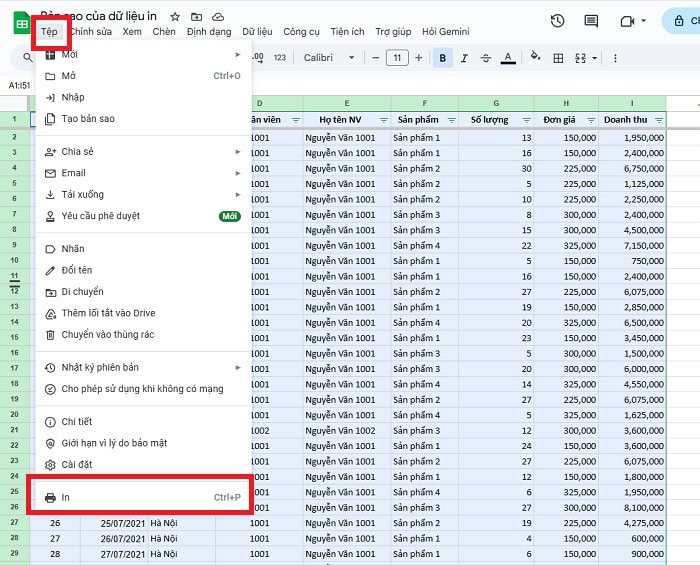Toggle bold formatting in toolbar
Screen dimensions: 700x565
[x=443, y=58]
